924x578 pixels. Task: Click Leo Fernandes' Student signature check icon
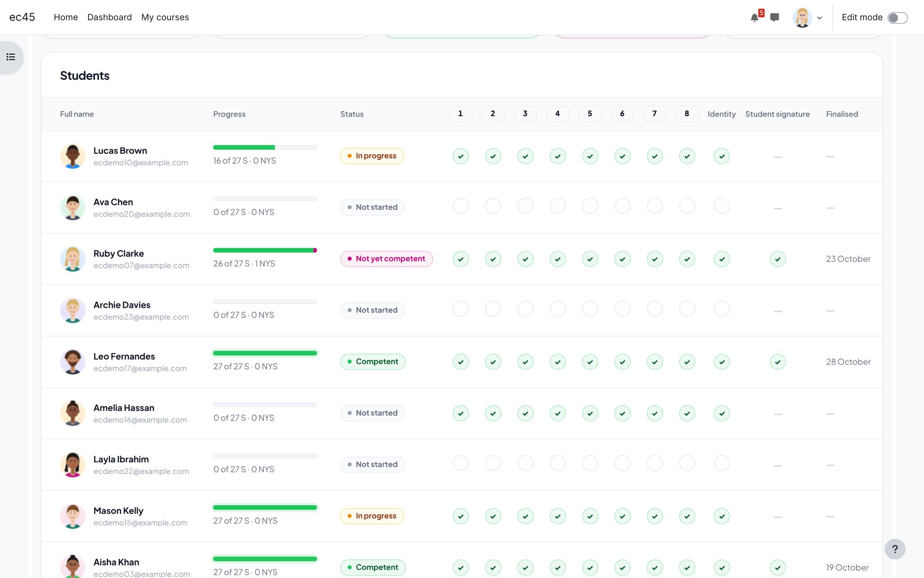click(778, 362)
